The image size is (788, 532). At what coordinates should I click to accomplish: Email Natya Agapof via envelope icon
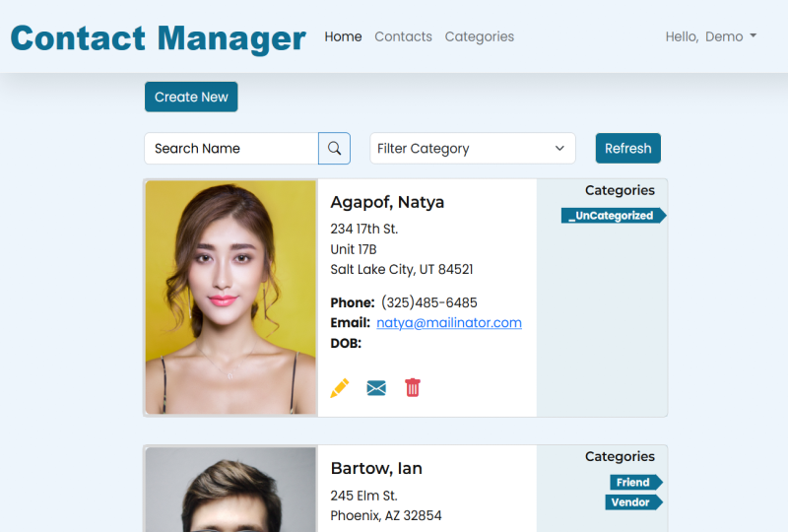pyautogui.click(x=376, y=388)
